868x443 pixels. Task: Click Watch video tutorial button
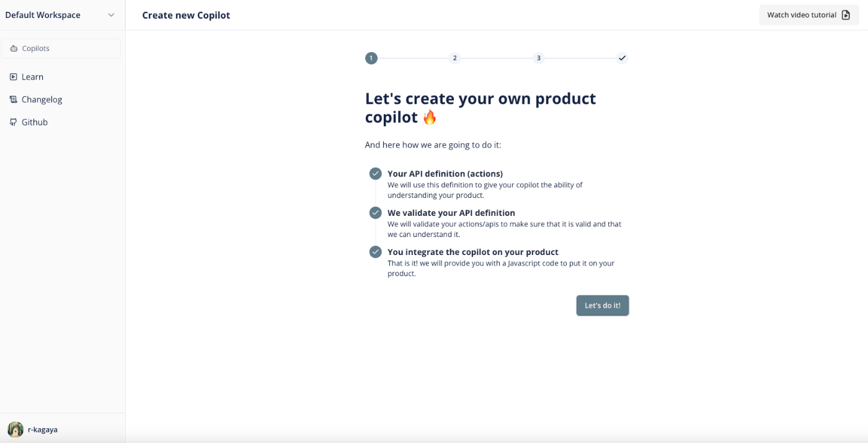(x=802, y=15)
